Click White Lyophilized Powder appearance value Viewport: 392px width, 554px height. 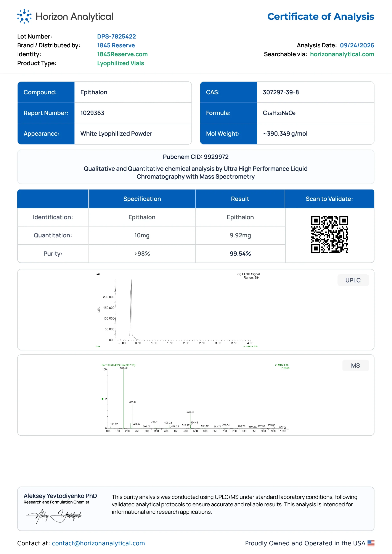click(x=116, y=134)
